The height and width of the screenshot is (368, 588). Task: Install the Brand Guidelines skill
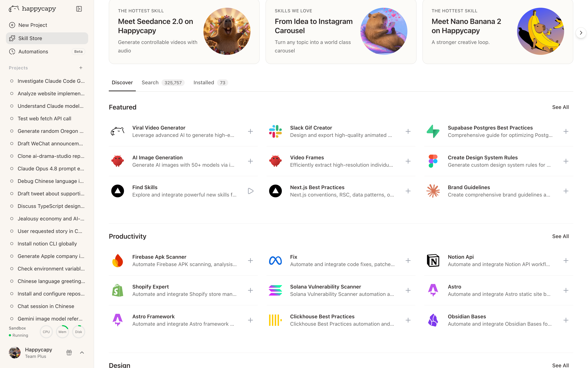[566, 191]
